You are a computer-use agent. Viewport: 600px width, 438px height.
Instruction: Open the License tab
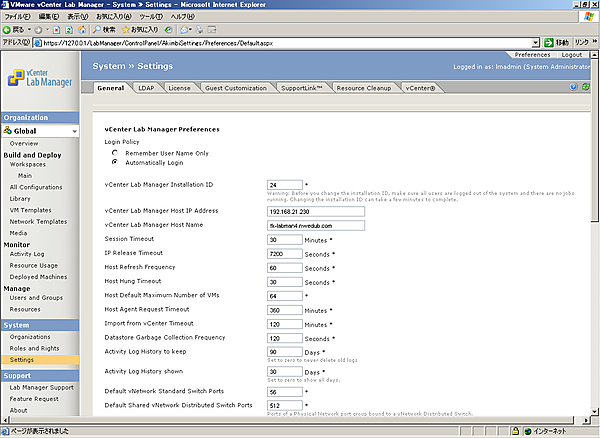point(179,88)
